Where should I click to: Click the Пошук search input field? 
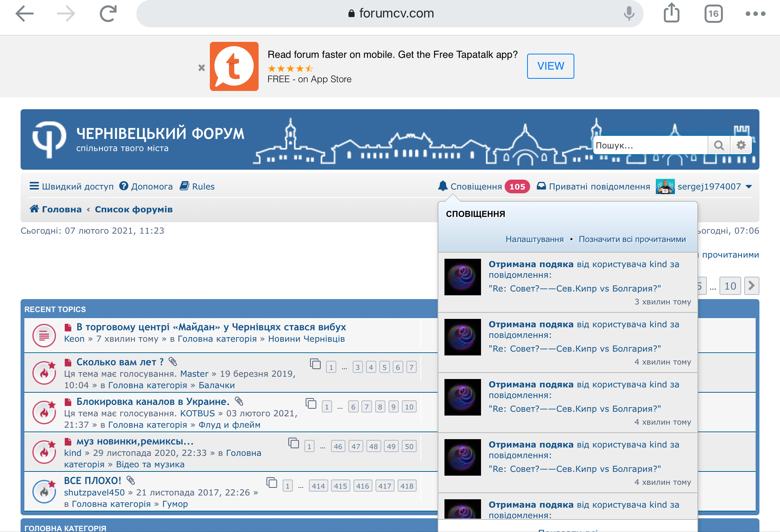pyautogui.click(x=650, y=145)
